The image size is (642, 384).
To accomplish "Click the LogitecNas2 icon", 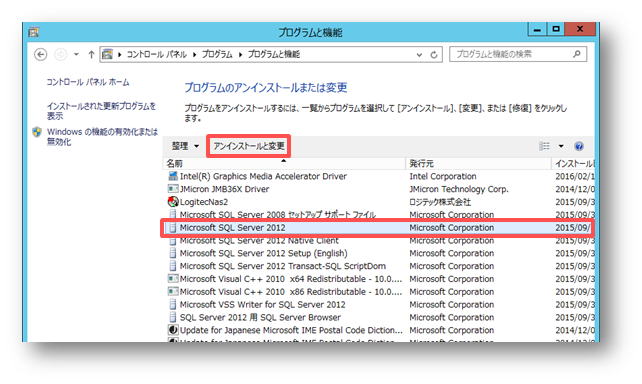I will (x=173, y=201).
